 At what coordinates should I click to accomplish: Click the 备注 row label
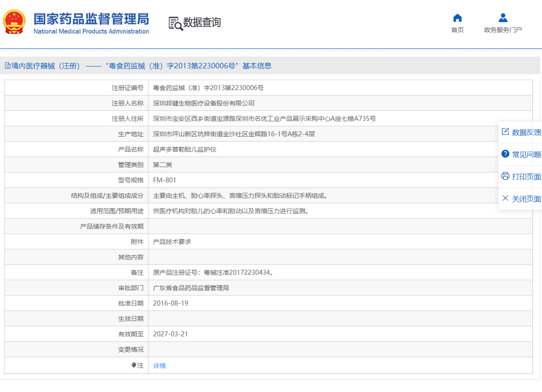(x=137, y=272)
